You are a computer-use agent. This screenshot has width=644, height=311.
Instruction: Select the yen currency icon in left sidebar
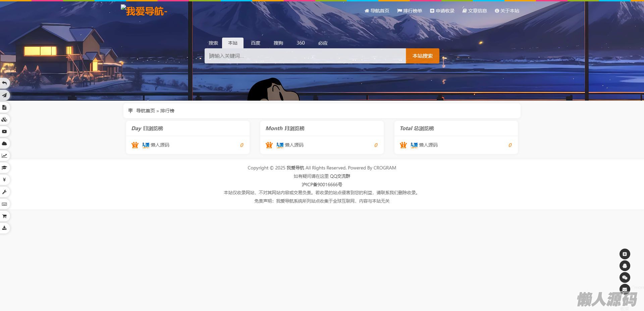[4, 180]
